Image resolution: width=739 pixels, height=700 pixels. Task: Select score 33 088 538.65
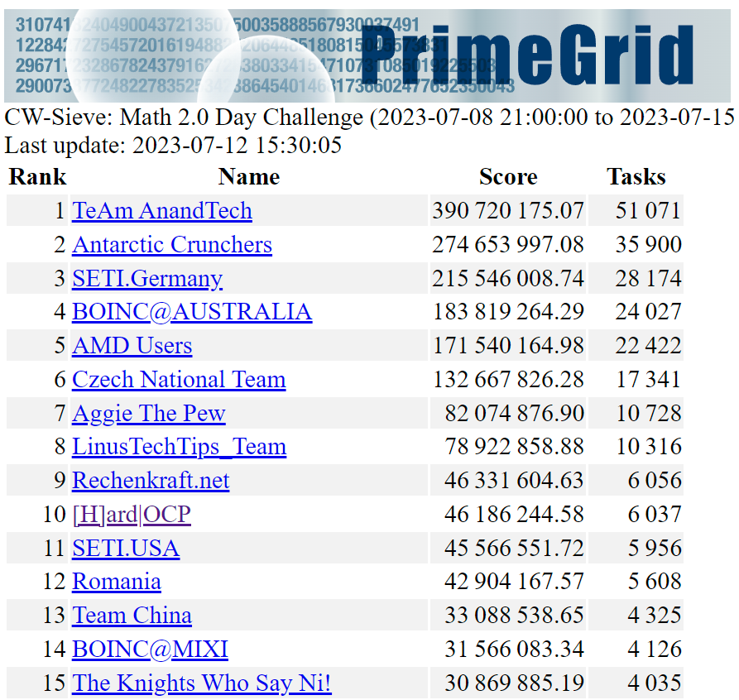514,615
